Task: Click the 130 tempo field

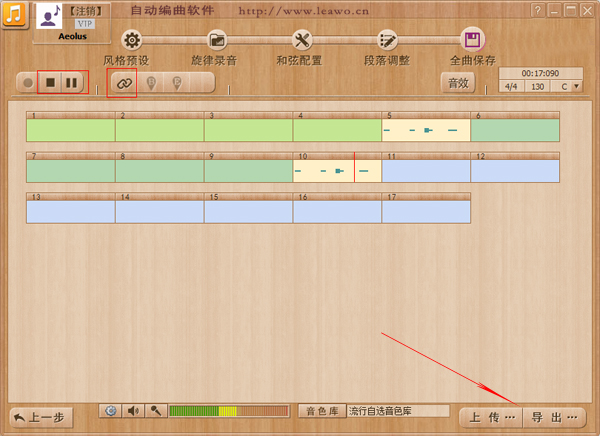Action: click(537, 87)
